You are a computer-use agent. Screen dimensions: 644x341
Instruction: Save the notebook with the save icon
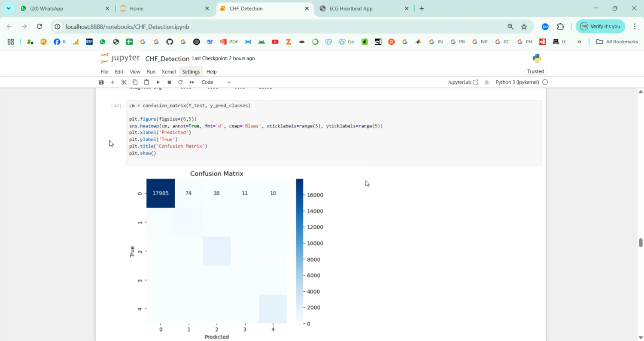(x=101, y=82)
